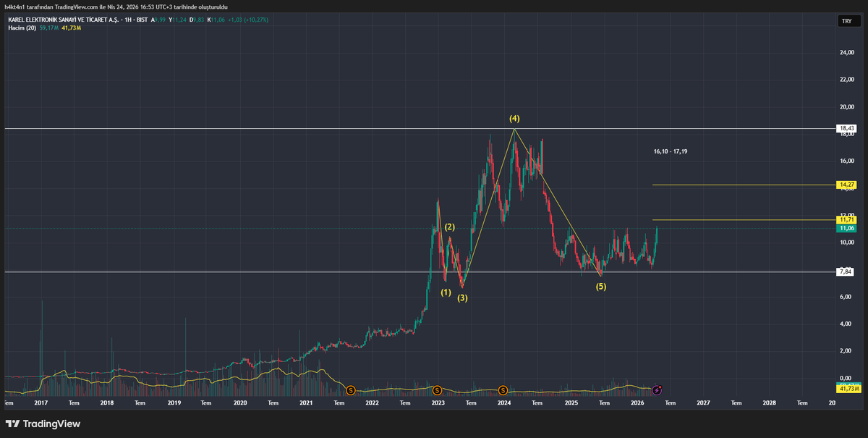Click the 2025 time axis label
This screenshot has width=868, height=438.
pyautogui.click(x=571, y=403)
